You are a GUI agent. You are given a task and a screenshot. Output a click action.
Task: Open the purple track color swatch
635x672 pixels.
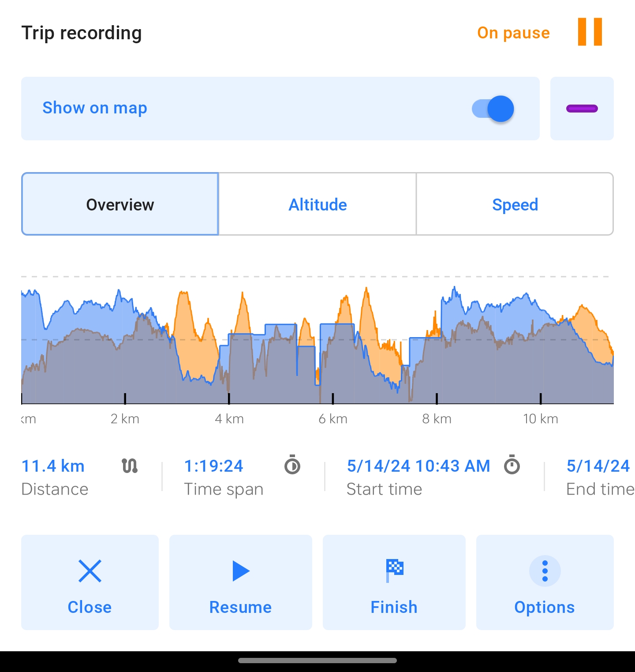[582, 109]
